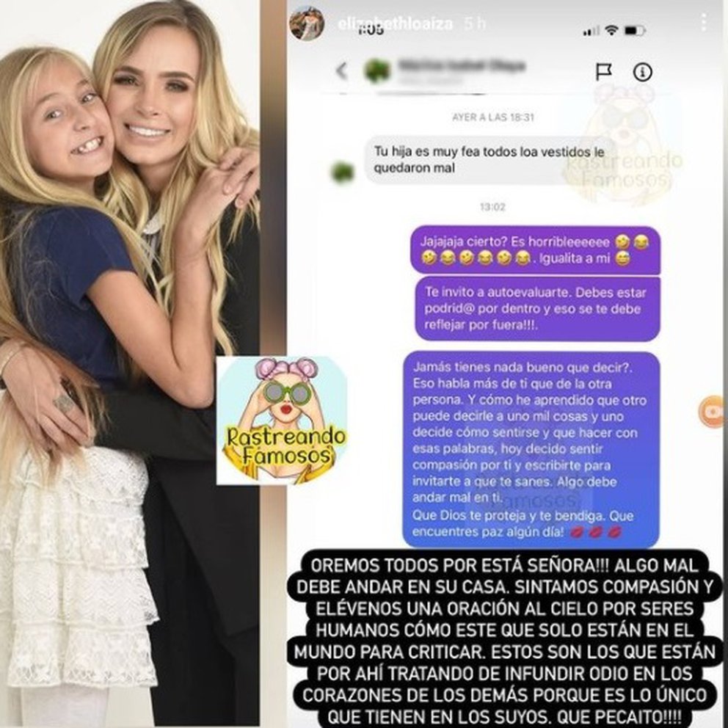Open the elizabethloaiza username link

pos(395,23)
